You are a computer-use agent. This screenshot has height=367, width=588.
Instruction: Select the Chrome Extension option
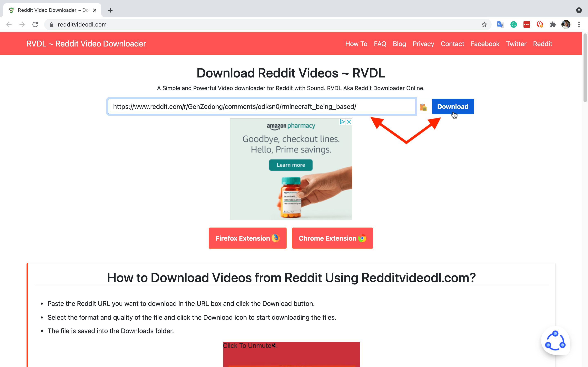pos(332,238)
